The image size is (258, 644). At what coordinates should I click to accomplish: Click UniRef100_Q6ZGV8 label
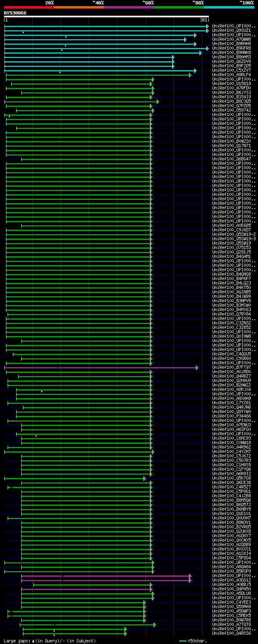231,61
